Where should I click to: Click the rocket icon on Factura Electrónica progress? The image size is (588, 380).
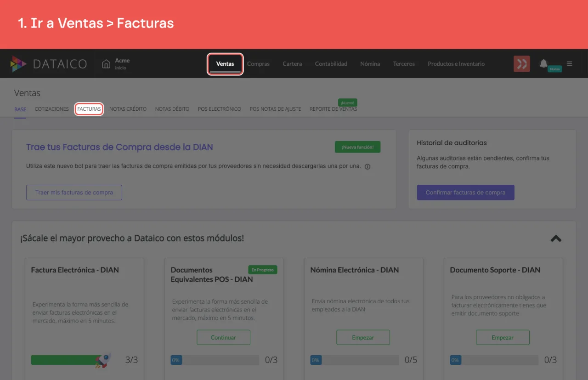pyautogui.click(x=103, y=360)
